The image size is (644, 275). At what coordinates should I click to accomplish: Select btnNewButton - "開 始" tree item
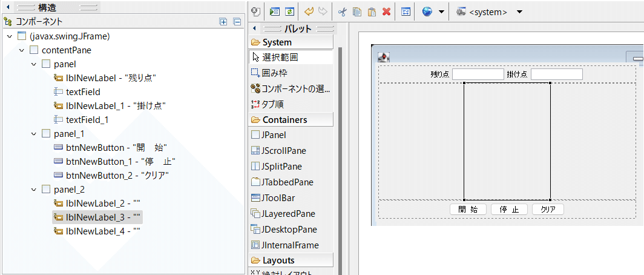(111, 148)
